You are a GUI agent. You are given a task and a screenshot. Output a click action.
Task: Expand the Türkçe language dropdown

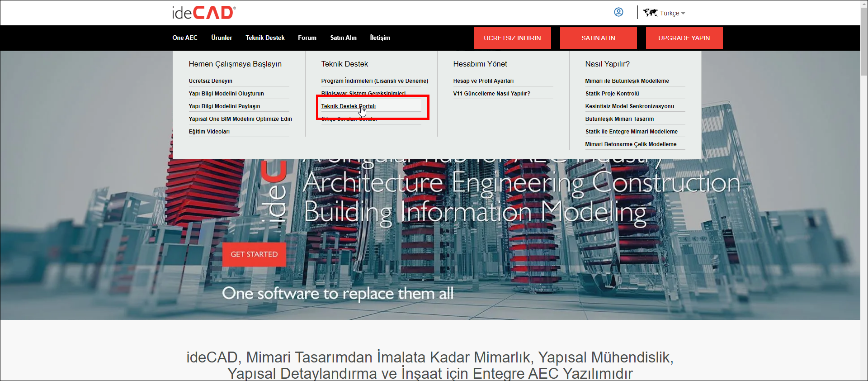672,13
